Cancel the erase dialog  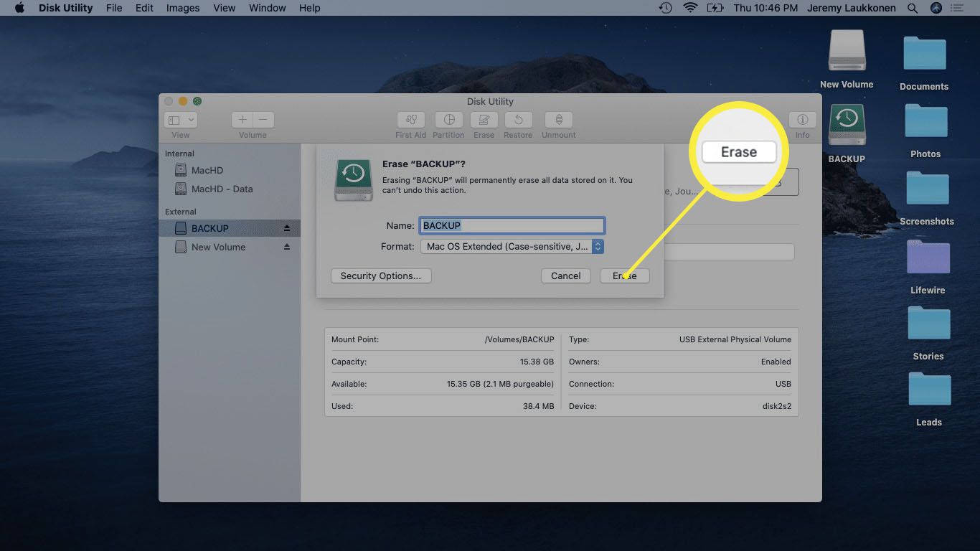566,275
